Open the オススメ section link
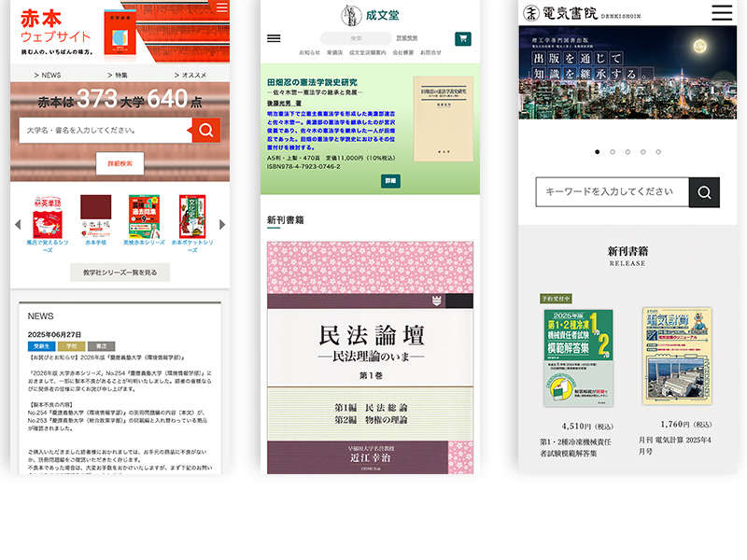 [190, 76]
